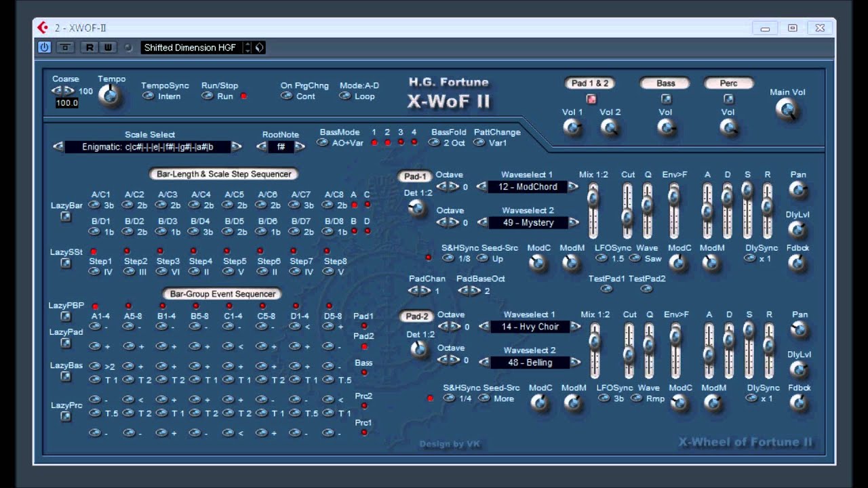This screenshot has width=868, height=488.
Task: Click previous arrow on Pad-1 Waveselect 2 Mystery
Action: (483, 222)
